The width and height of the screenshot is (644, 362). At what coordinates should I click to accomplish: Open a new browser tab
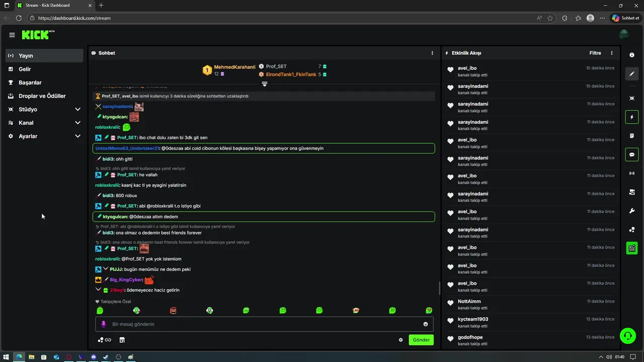pos(101,5)
